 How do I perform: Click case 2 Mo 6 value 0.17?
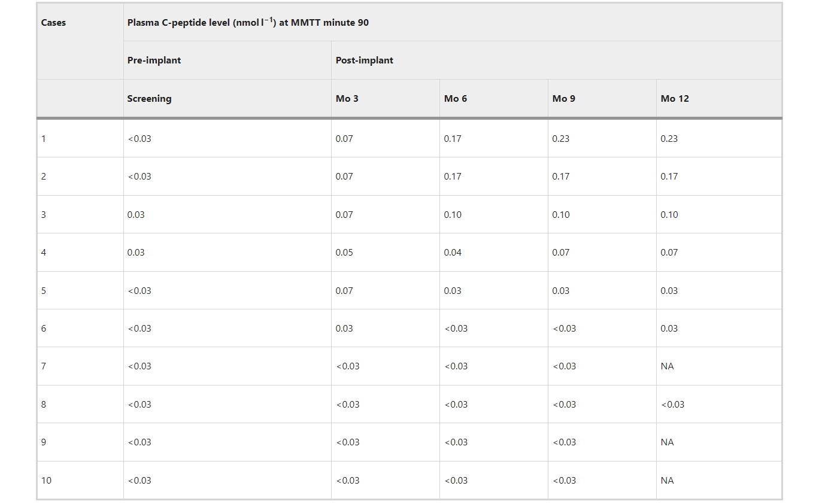(x=453, y=177)
